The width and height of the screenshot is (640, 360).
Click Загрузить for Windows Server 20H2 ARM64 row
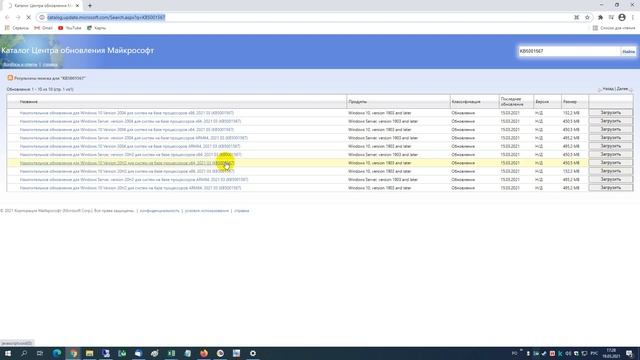point(611,180)
